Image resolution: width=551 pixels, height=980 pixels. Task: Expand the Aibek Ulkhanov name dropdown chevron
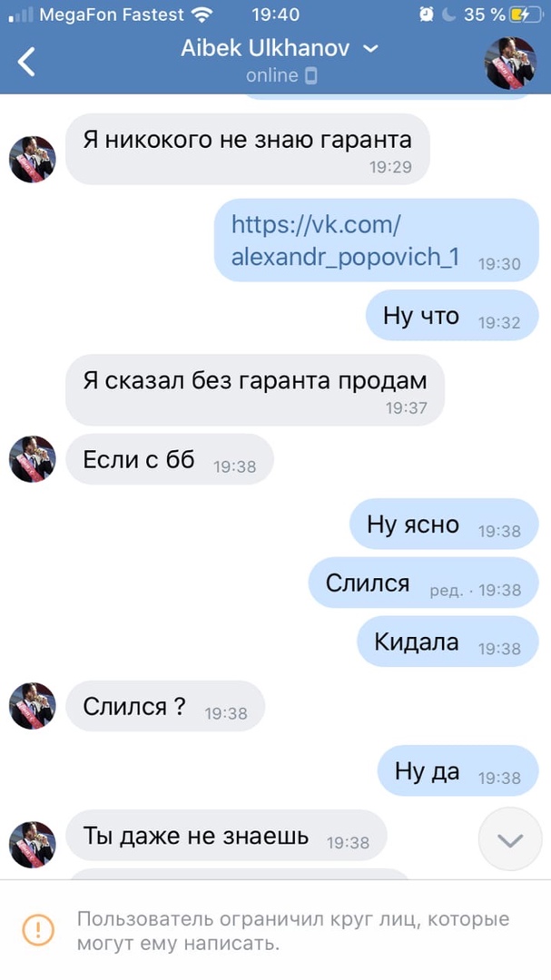[371, 49]
